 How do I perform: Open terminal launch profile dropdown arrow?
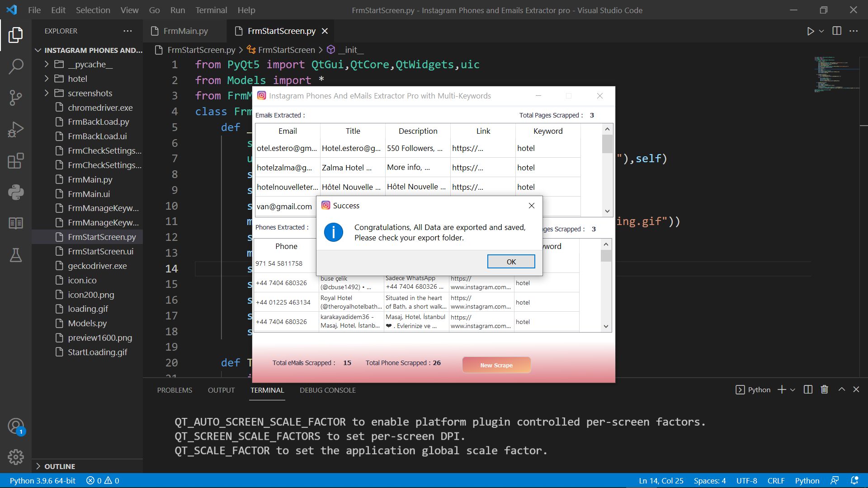793,390
